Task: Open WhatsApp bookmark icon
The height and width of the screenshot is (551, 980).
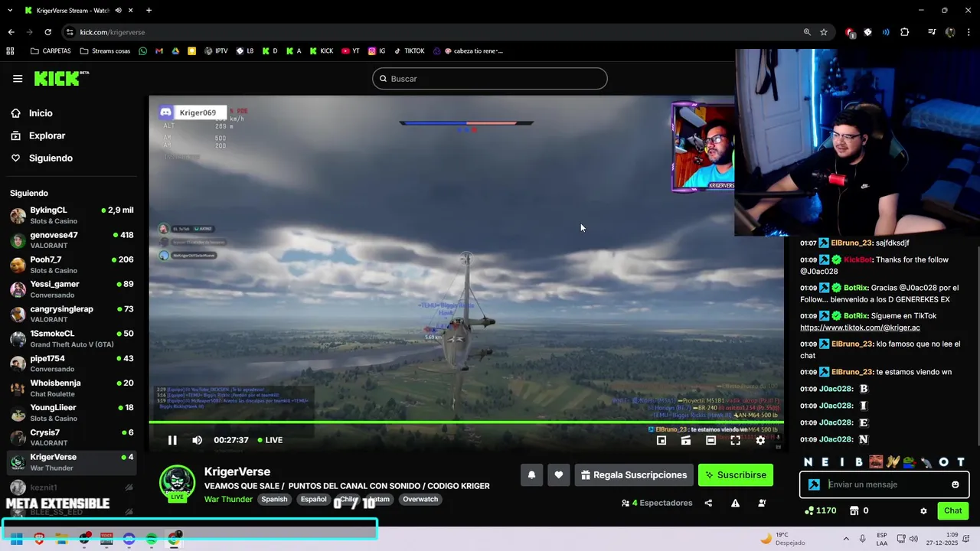Action: click(x=142, y=51)
